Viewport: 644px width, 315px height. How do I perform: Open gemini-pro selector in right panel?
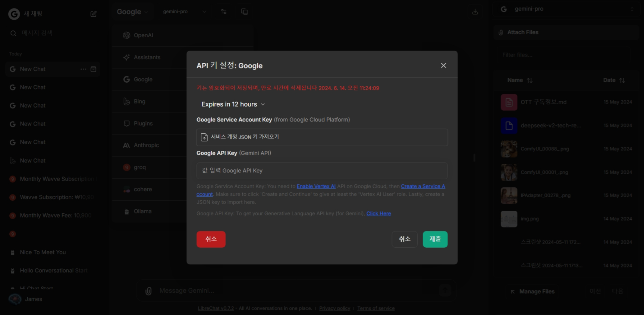pyautogui.click(x=567, y=9)
